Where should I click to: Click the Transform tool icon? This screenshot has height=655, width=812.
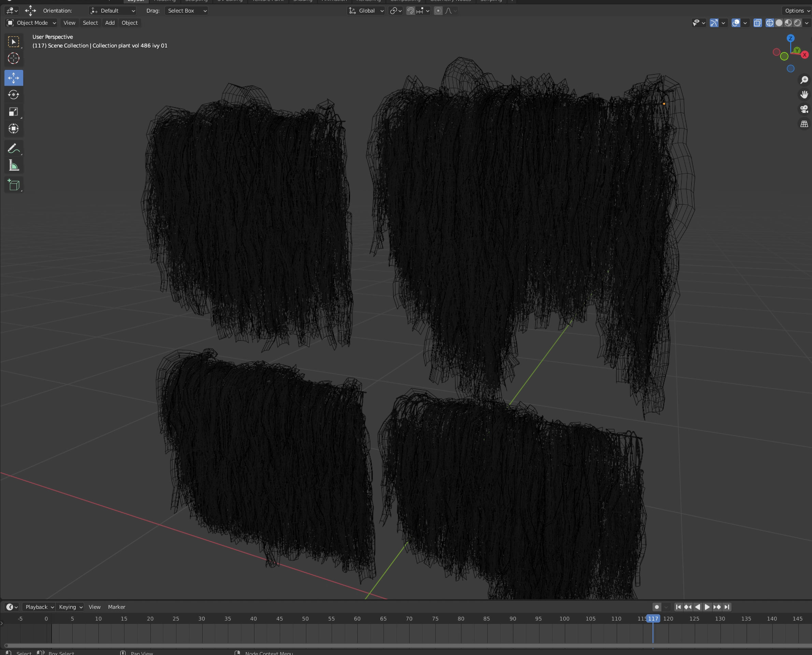[x=14, y=129]
